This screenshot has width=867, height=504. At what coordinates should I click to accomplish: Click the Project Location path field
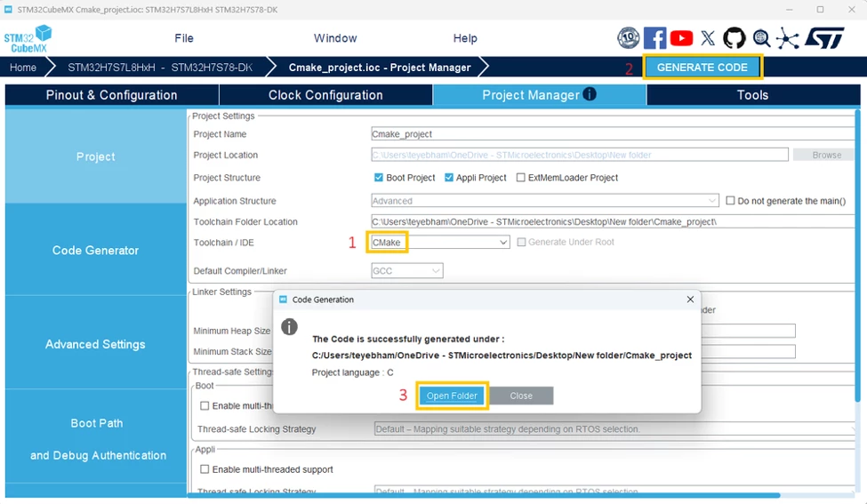point(580,155)
